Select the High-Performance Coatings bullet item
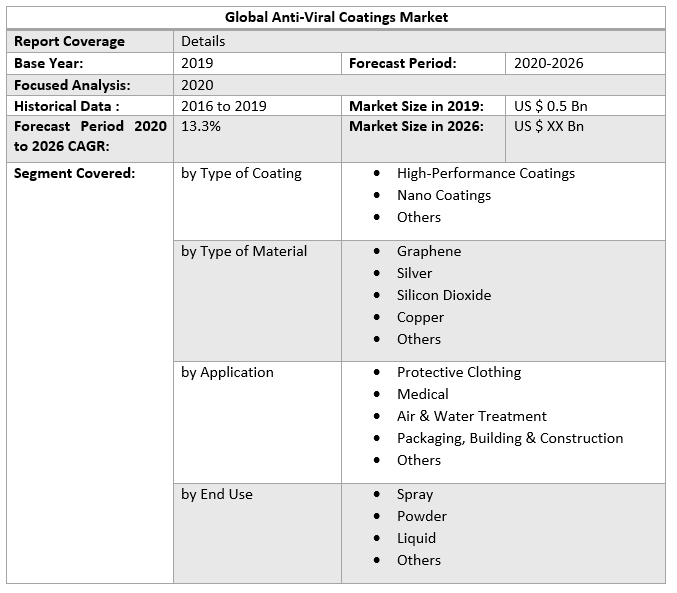Image resolution: width=677 pixels, height=593 pixels. coord(485,173)
